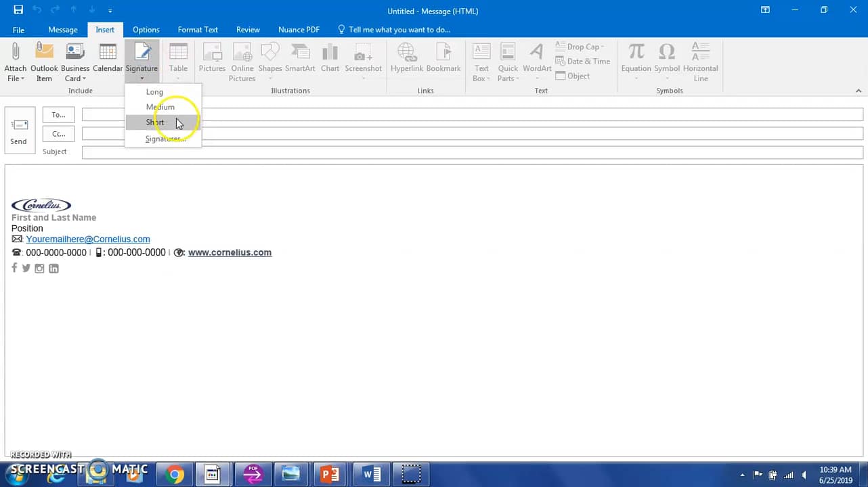Viewport: 868px width, 487px height.
Task: Insert a Chart
Action: pyautogui.click(x=330, y=57)
